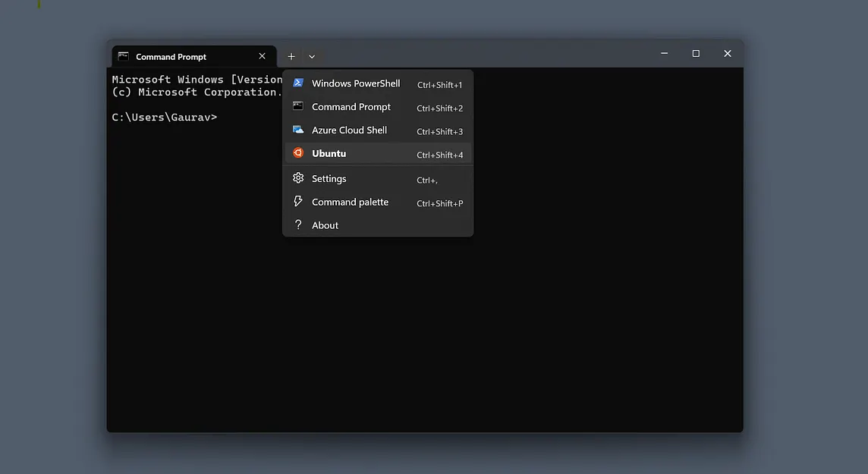
Task: Launch Azure Cloud Shell profile
Action: (x=378, y=130)
